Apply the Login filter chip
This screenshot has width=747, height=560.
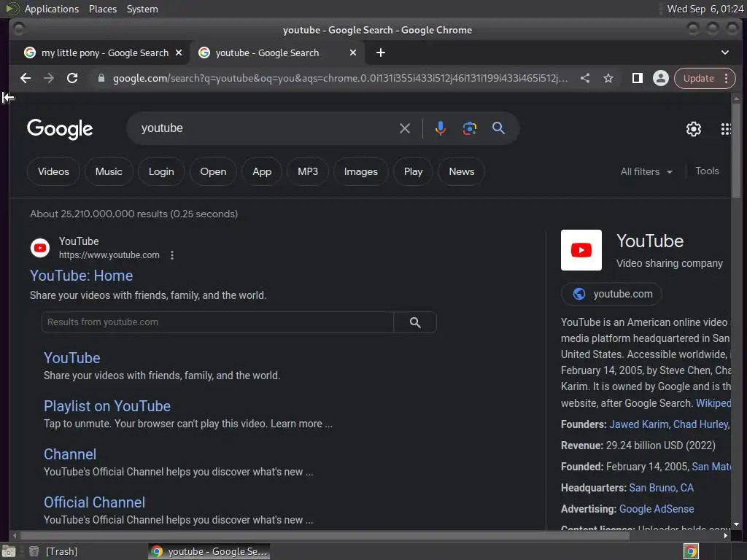pyautogui.click(x=161, y=171)
